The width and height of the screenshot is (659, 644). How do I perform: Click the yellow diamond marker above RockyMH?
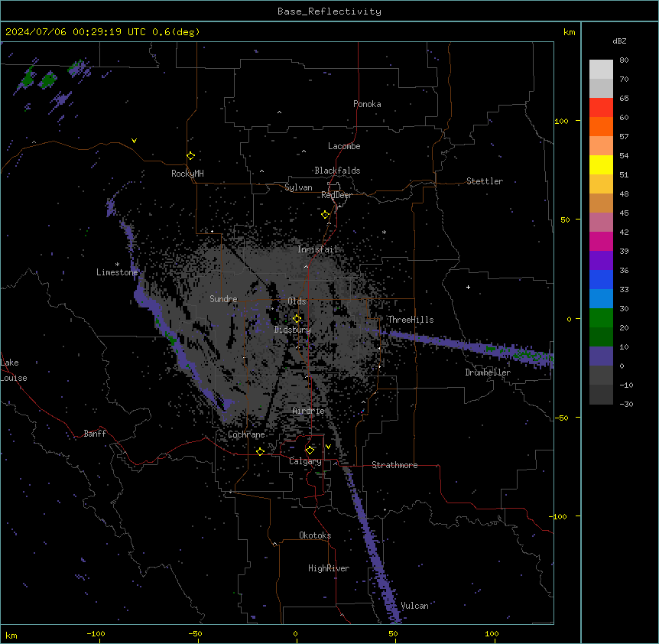(x=190, y=156)
